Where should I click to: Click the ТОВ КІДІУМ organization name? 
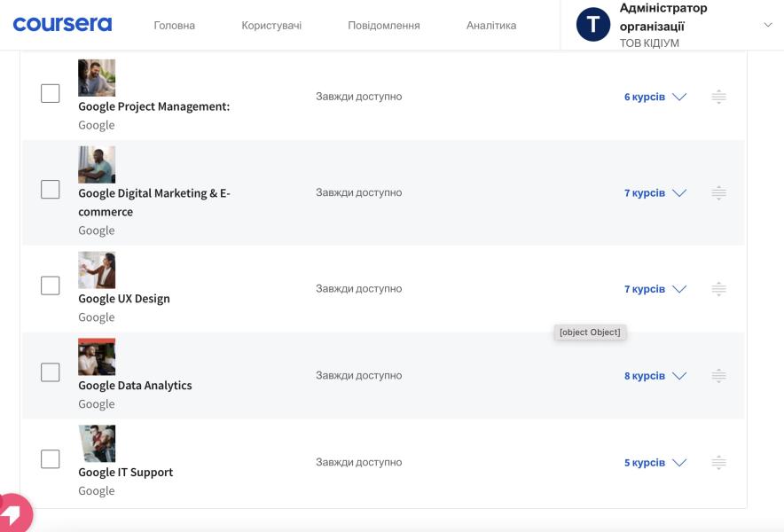649,43
